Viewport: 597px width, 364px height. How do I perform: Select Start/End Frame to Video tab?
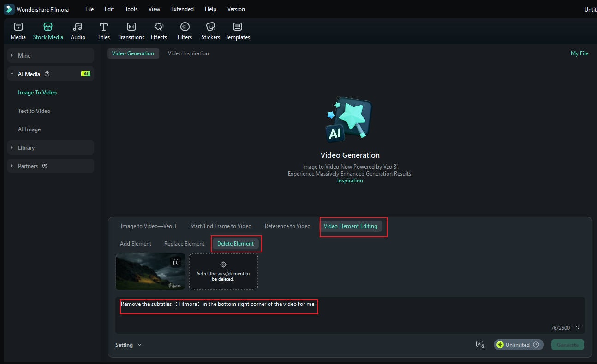(221, 226)
